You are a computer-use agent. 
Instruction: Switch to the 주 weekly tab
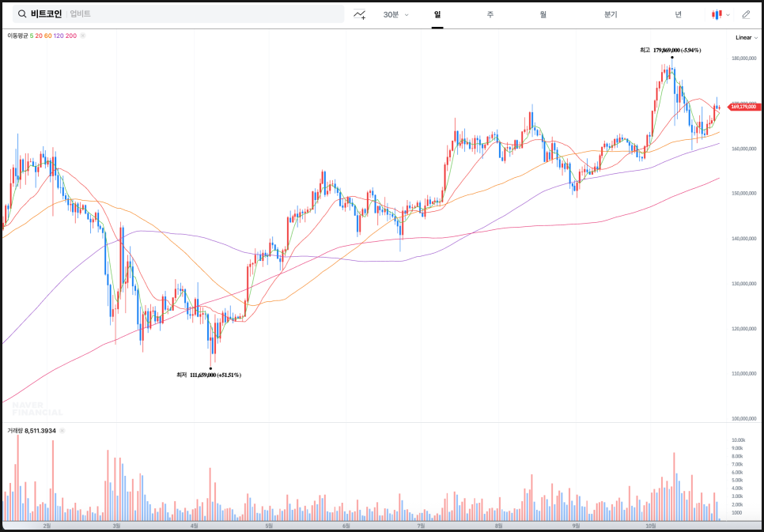click(490, 14)
